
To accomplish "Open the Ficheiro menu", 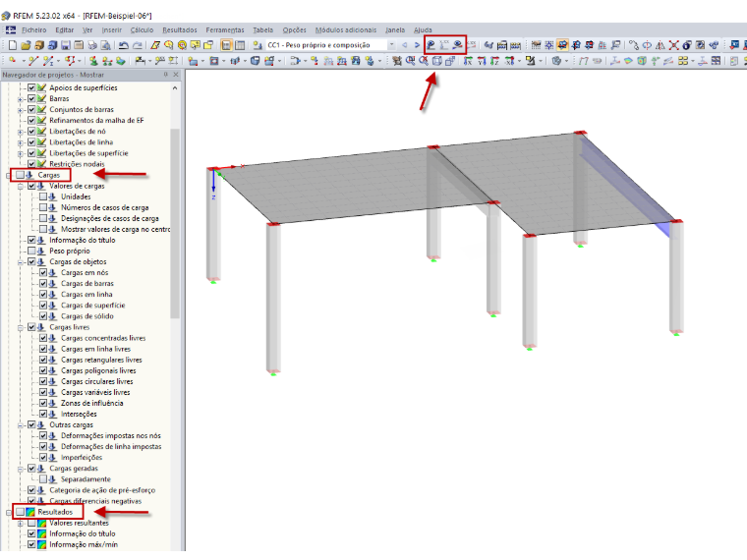I will tap(33, 29).
